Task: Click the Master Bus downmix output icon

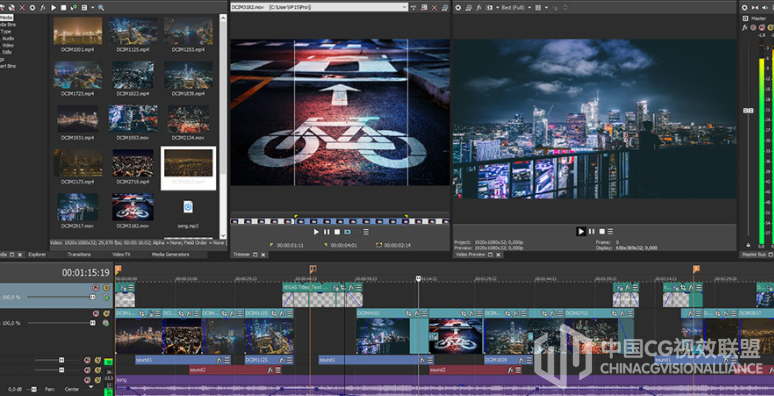Action: click(755, 7)
